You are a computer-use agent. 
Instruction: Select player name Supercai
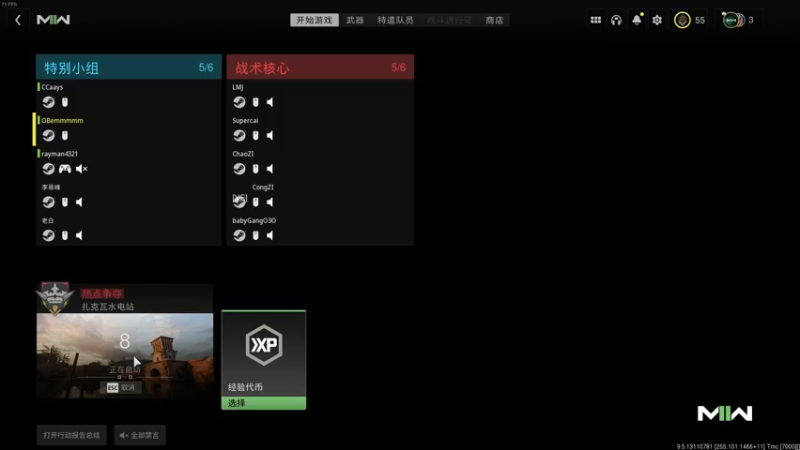[245, 120]
